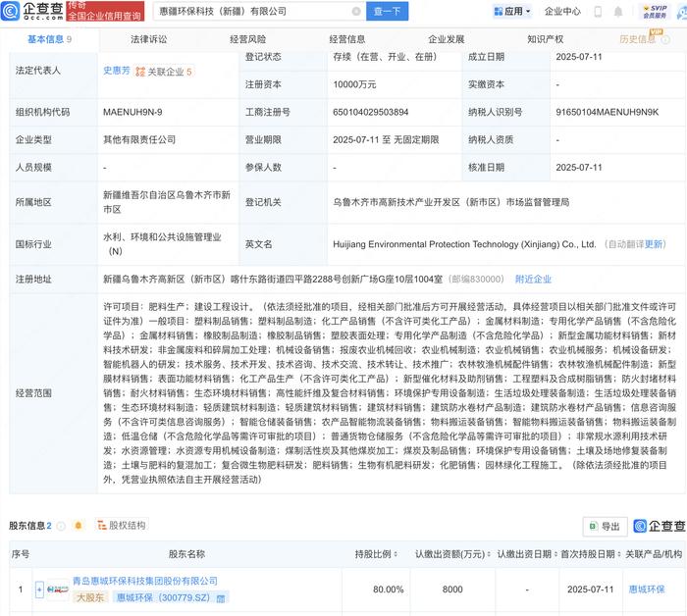687x616 pixels.
Task: Select the 登记机关 authority name text
Action: (x=450, y=202)
